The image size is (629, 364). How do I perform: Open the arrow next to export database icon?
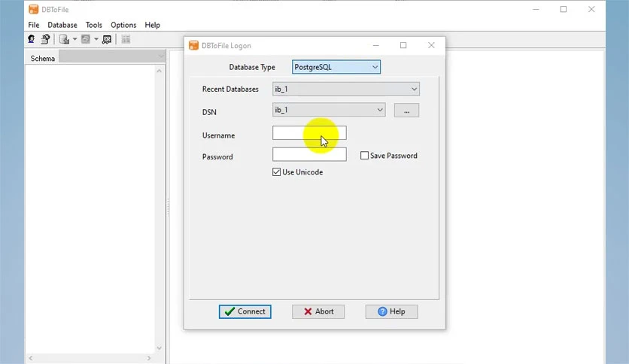(74, 39)
